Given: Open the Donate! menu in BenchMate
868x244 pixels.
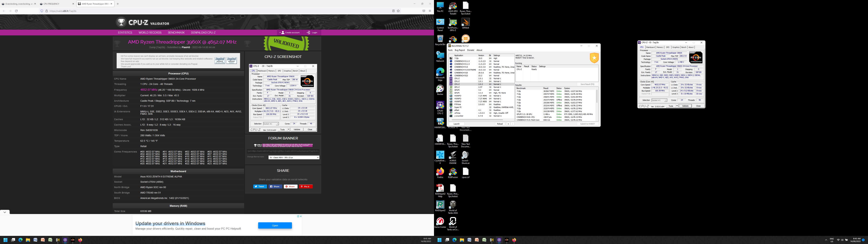Looking at the screenshot, I should tap(471, 50).
